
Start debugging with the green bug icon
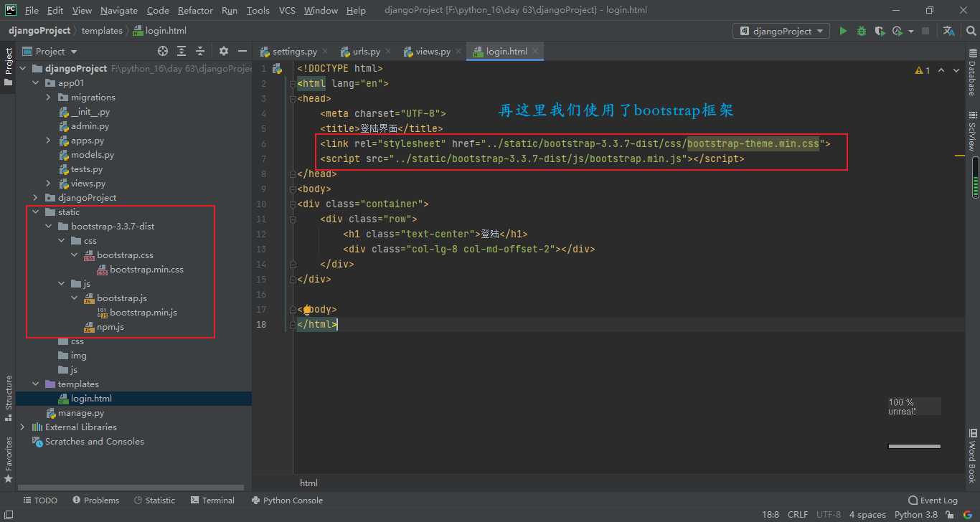(861, 31)
